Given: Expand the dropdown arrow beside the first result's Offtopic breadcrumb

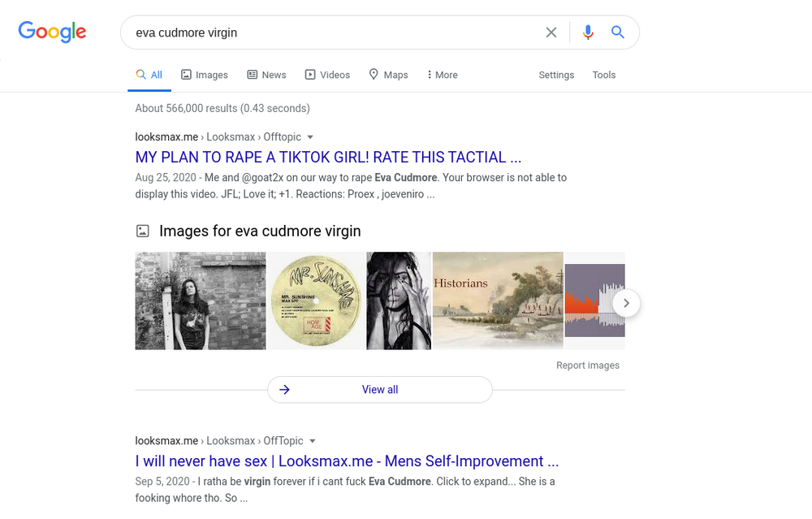Looking at the screenshot, I should point(310,137).
